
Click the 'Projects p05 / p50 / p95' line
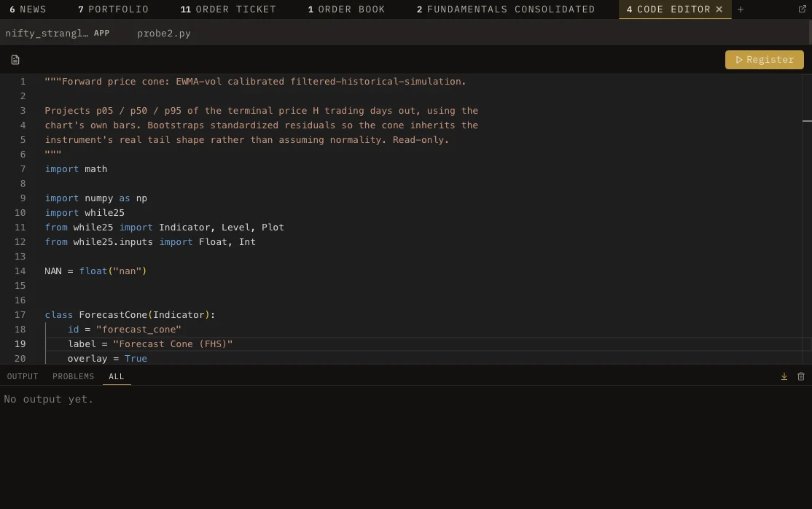pyautogui.click(x=261, y=110)
